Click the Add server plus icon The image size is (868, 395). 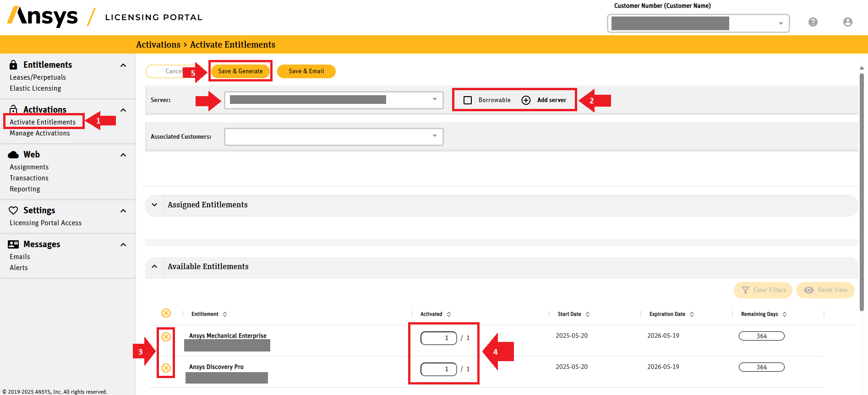pyautogui.click(x=526, y=100)
